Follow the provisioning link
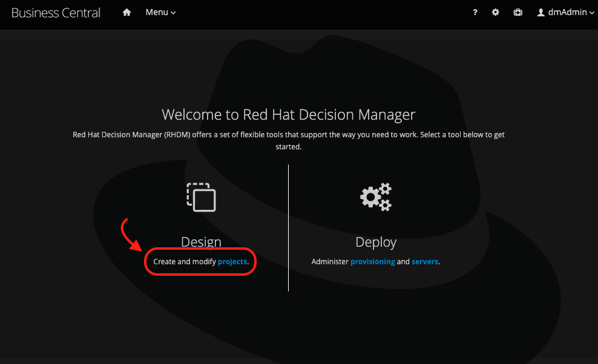The height and width of the screenshot is (364, 598). (x=372, y=262)
